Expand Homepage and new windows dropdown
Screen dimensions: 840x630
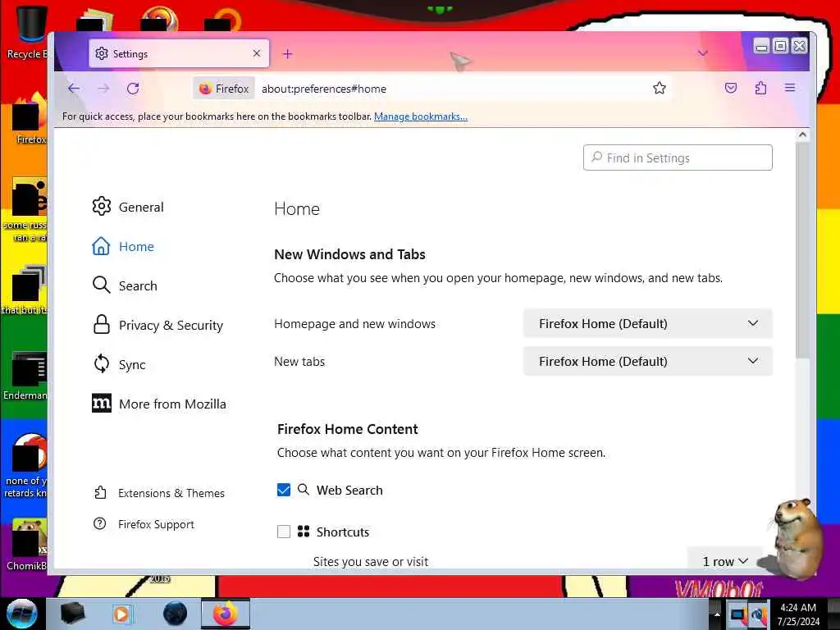[x=648, y=323]
